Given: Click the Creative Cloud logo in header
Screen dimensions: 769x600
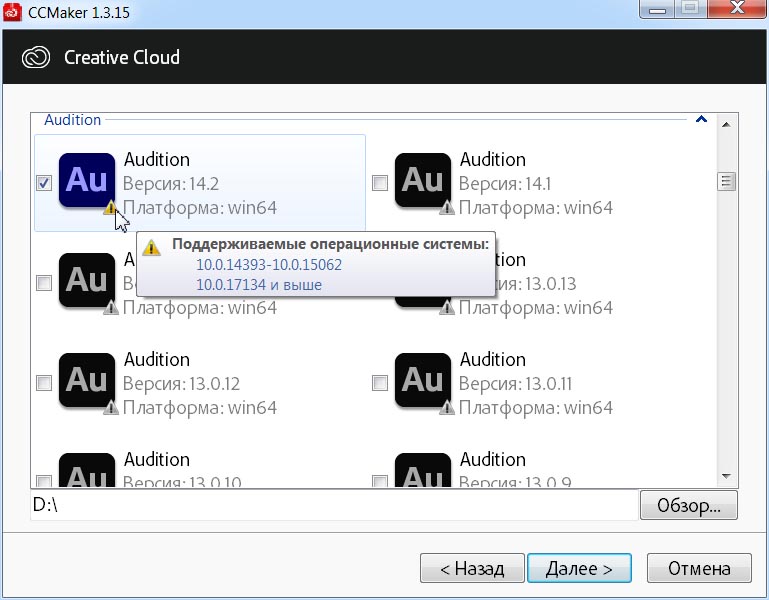Looking at the screenshot, I should click(x=36, y=57).
